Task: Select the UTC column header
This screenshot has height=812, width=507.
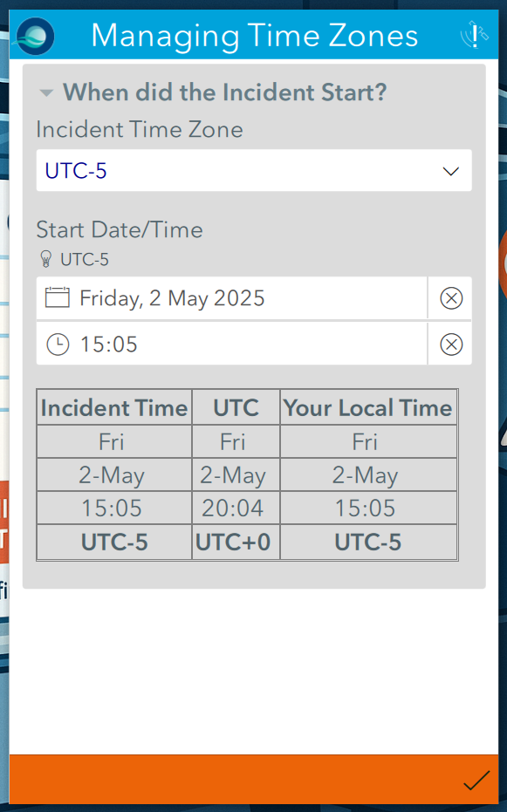Action: click(236, 407)
